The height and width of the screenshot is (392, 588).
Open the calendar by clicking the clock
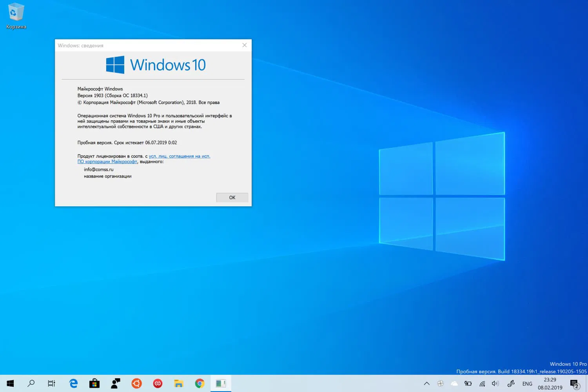[550, 383]
